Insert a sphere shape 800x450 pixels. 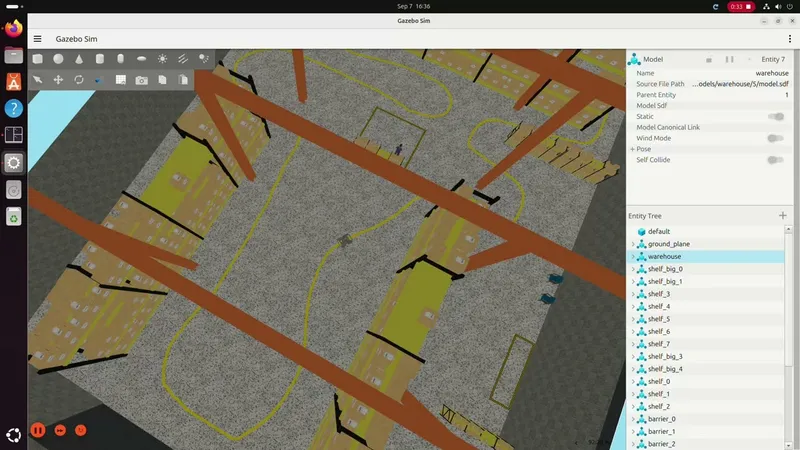click(x=59, y=59)
